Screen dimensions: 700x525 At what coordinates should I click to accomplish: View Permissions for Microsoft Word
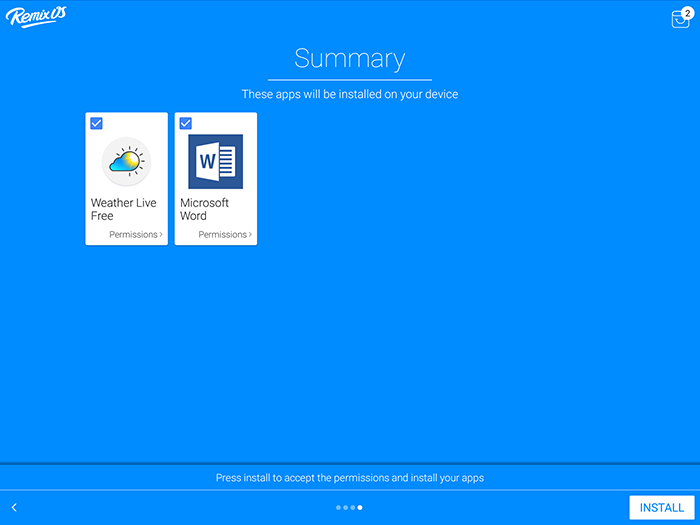[x=225, y=234]
